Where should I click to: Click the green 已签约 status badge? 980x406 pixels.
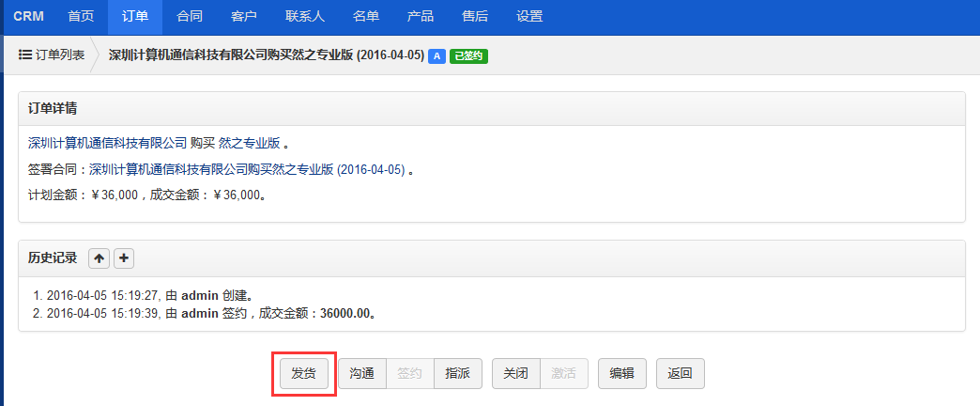468,56
